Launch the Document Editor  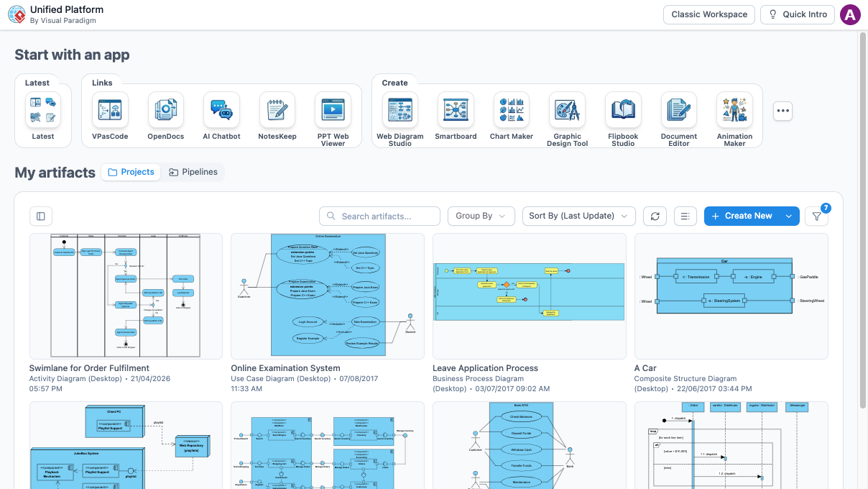679,110
